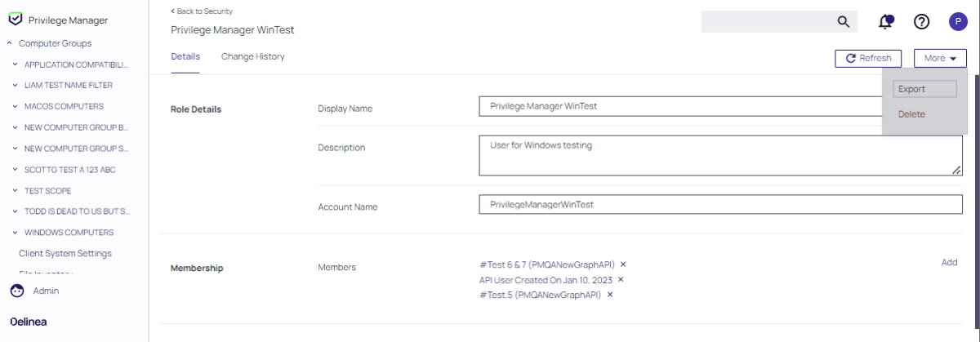Open the user profile avatar
The height and width of the screenshot is (342, 980).
[958, 22]
